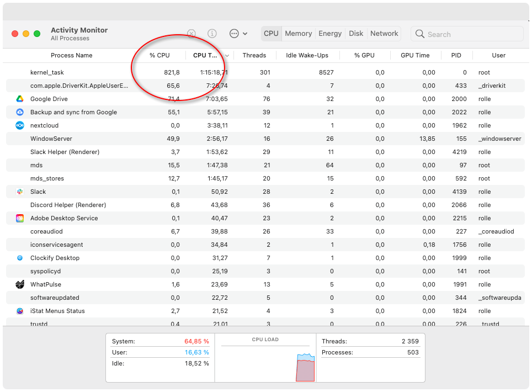532x392 pixels.
Task: Sort by % CPU column header
Action: pos(159,55)
